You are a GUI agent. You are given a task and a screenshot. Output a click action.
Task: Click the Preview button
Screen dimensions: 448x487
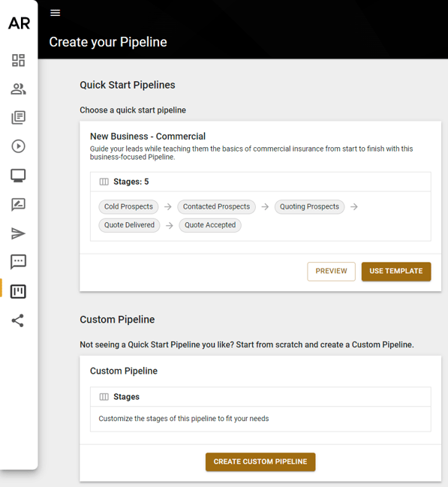pyautogui.click(x=331, y=271)
